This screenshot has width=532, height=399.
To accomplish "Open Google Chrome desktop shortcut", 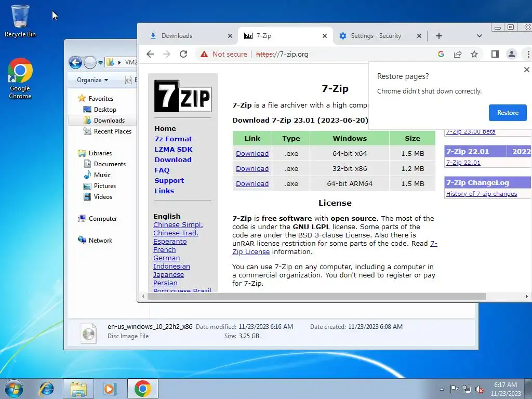I will (20, 78).
